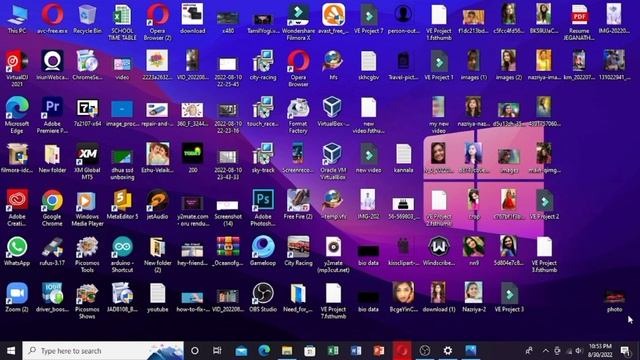Select rufus-3.17 executable
Screen dimensions: 640x360
[x=52, y=252]
